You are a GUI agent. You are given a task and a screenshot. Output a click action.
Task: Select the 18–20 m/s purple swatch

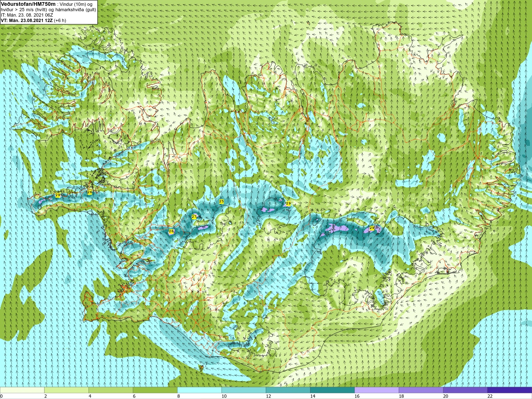coord(421,390)
